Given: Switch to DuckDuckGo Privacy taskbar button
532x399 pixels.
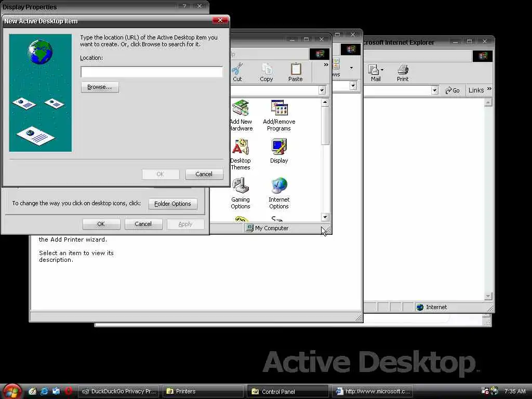Looking at the screenshot, I should coord(118,391).
